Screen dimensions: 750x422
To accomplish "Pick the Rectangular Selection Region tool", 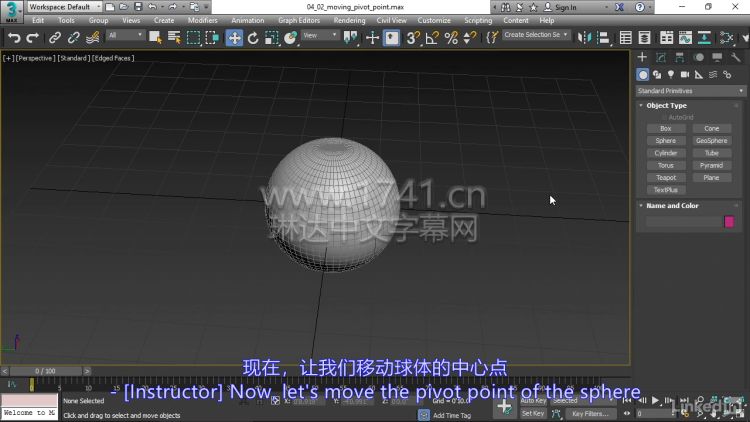I will (x=193, y=38).
